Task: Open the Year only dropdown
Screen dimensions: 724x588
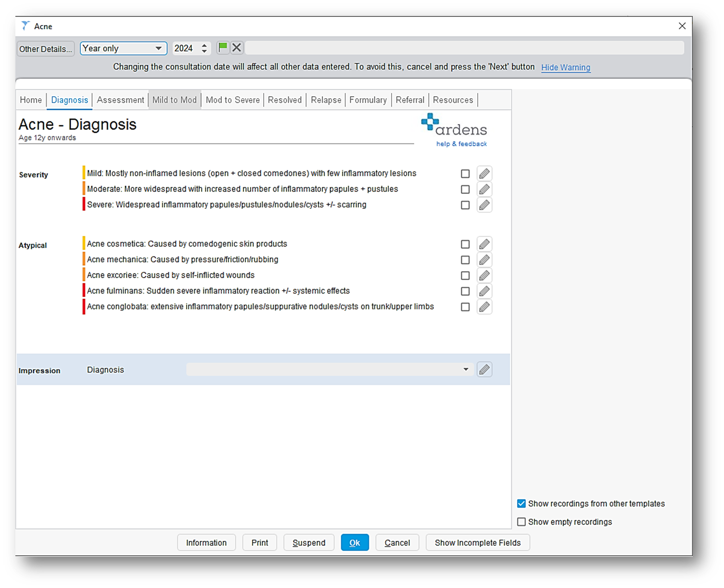Action: (x=124, y=48)
